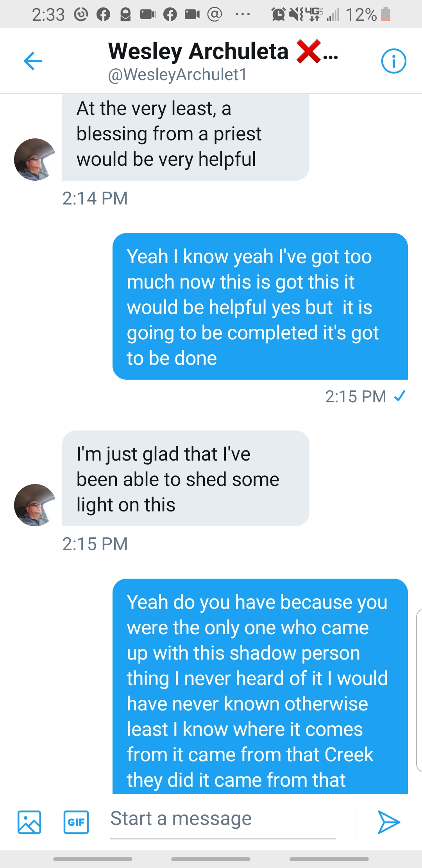Open Wesley Archuleta's profile from the header name

click(x=198, y=51)
